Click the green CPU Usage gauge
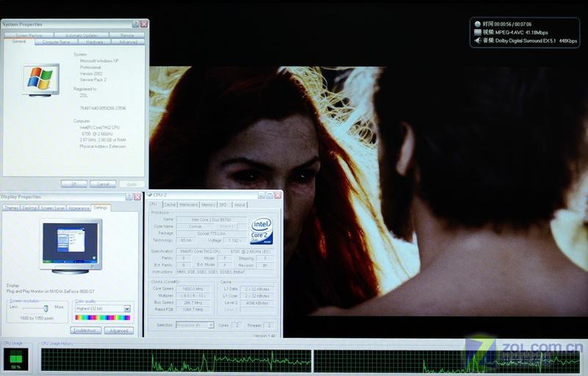 pos(15,359)
